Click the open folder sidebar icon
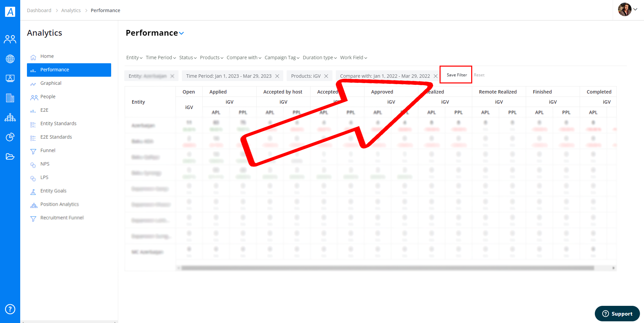The image size is (644, 323). pos(10,156)
